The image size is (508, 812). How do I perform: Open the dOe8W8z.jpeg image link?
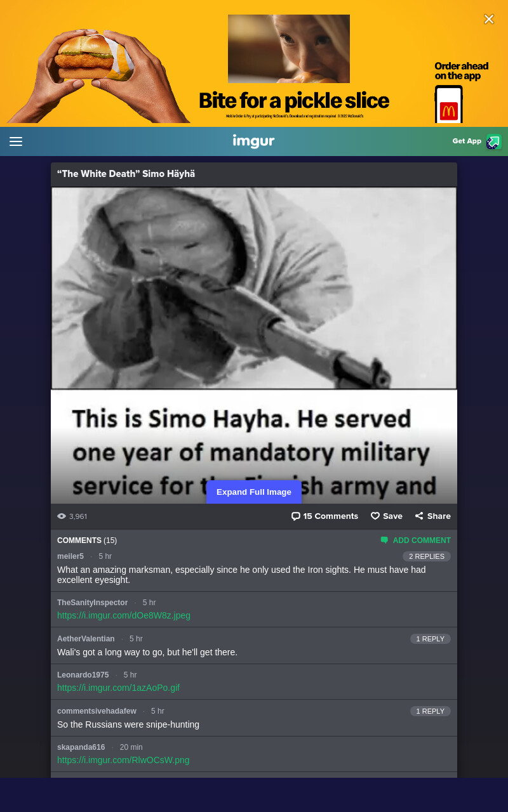pos(124,615)
